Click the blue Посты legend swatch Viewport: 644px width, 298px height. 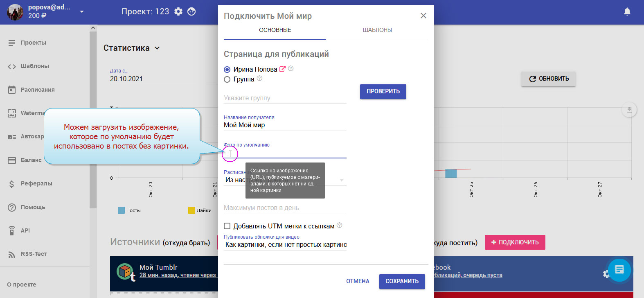(x=121, y=210)
